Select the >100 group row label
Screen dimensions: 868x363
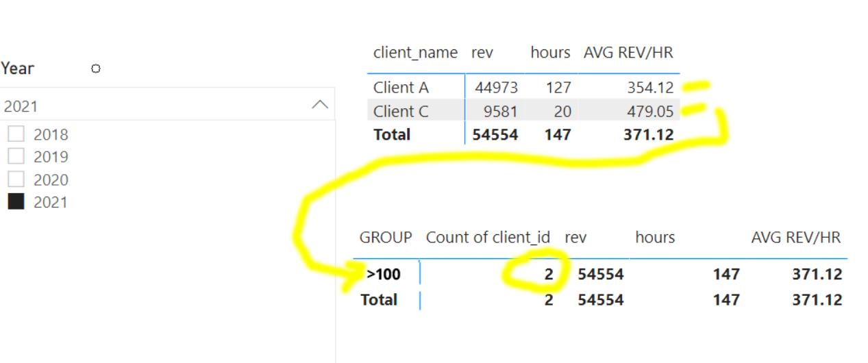tap(384, 275)
